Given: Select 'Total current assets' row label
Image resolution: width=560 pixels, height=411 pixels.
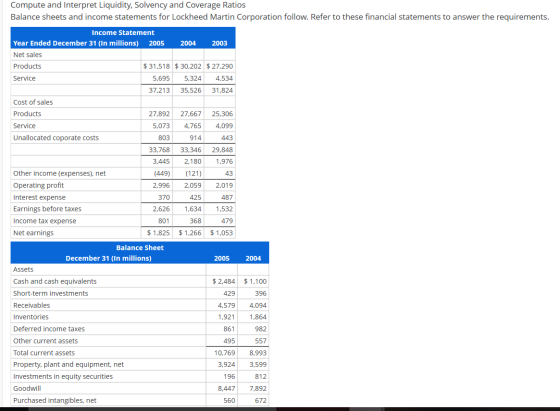Looking at the screenshot, I should [44, 353].
